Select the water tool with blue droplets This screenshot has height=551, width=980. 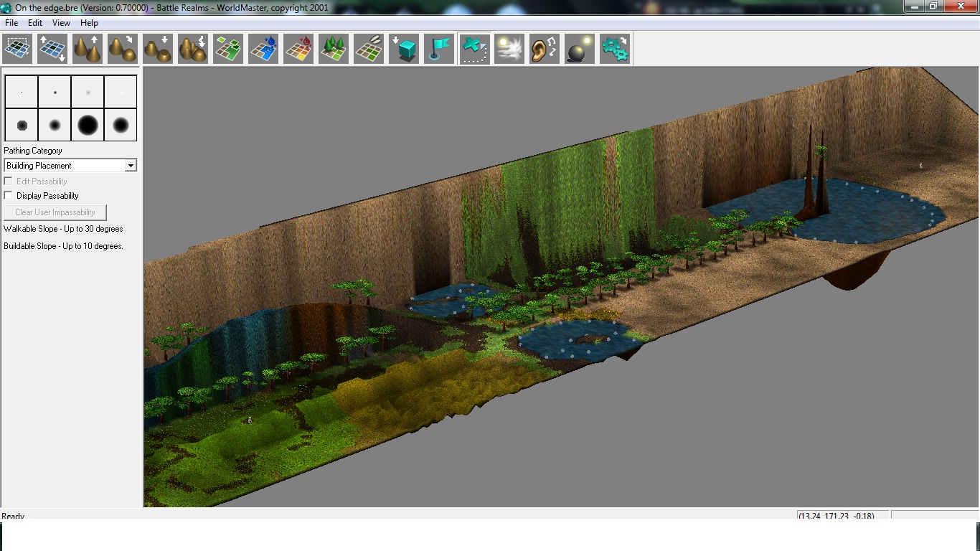[263, 49]
